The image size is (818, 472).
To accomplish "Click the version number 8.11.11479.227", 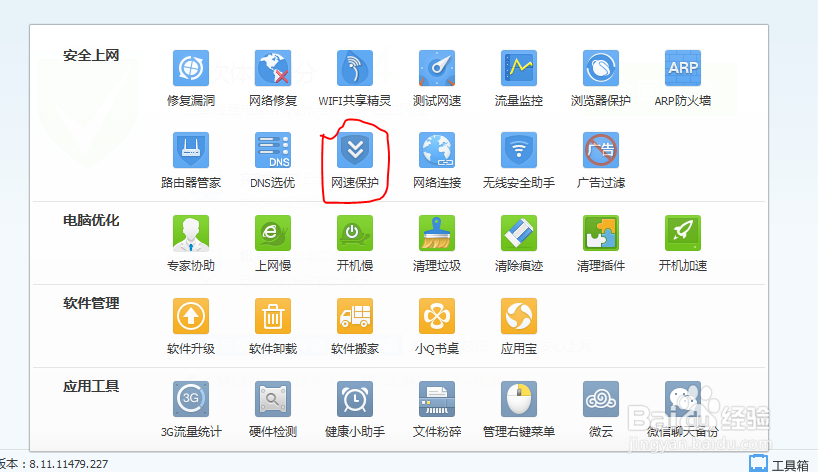I will click(x=68, y=464).
